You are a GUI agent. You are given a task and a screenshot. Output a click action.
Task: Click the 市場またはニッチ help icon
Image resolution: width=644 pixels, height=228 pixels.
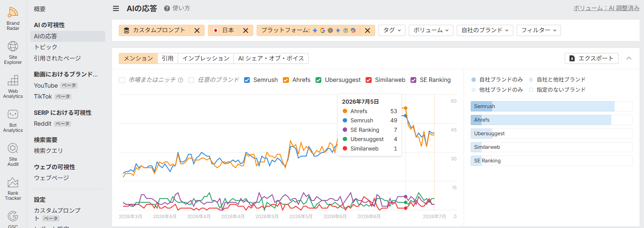(181, 80)
